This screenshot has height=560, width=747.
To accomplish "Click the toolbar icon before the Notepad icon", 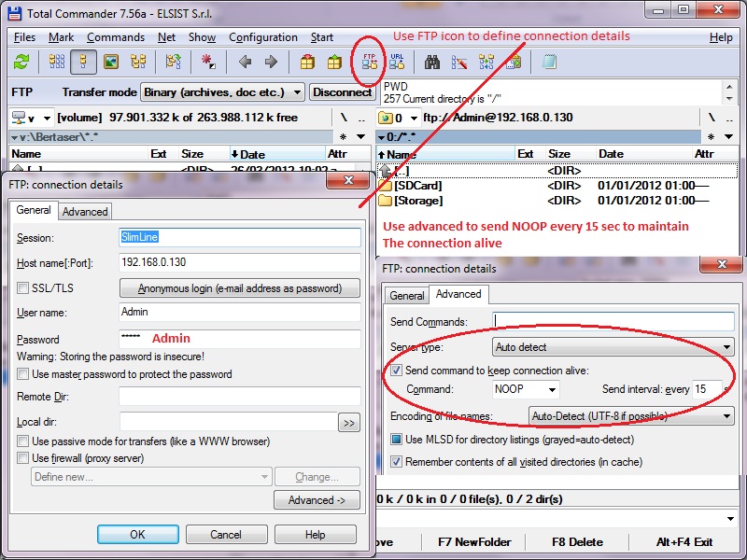I will (514, 62).
